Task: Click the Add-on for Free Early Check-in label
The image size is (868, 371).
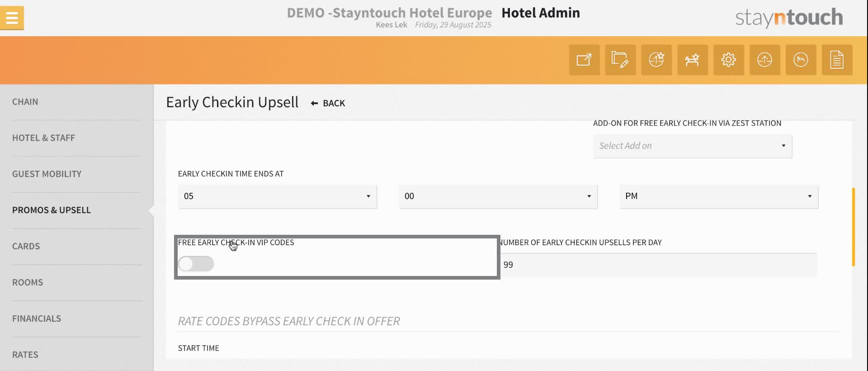Action: (x=687, y=123)
